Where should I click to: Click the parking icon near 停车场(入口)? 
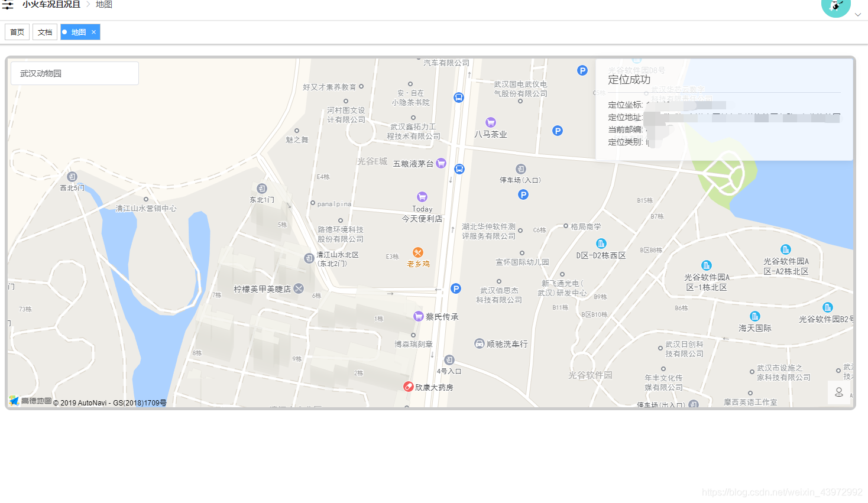523,194
